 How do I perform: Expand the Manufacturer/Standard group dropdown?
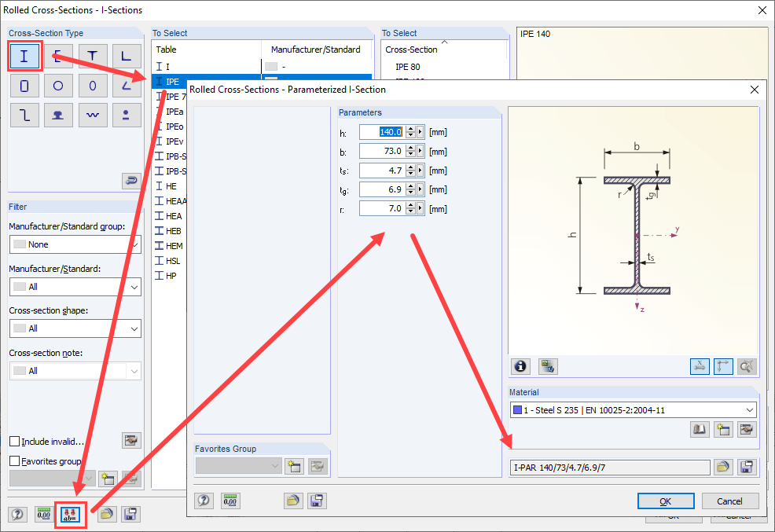[75, 244]
